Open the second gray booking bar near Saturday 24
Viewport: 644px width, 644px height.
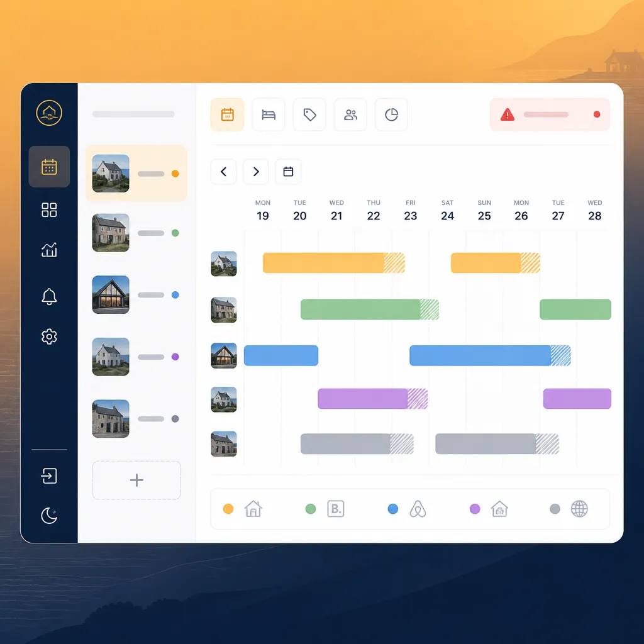pos(497,443)
